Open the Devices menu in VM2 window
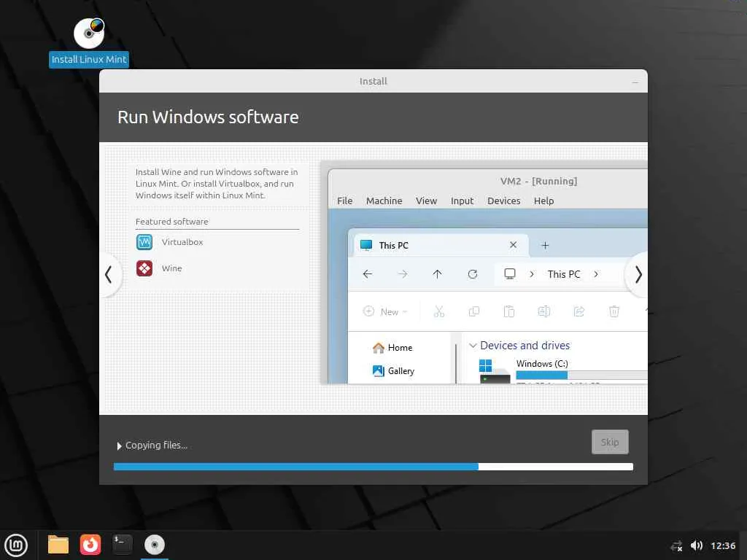This screenshot has width=747, height=560. click(x=503, y=201)
